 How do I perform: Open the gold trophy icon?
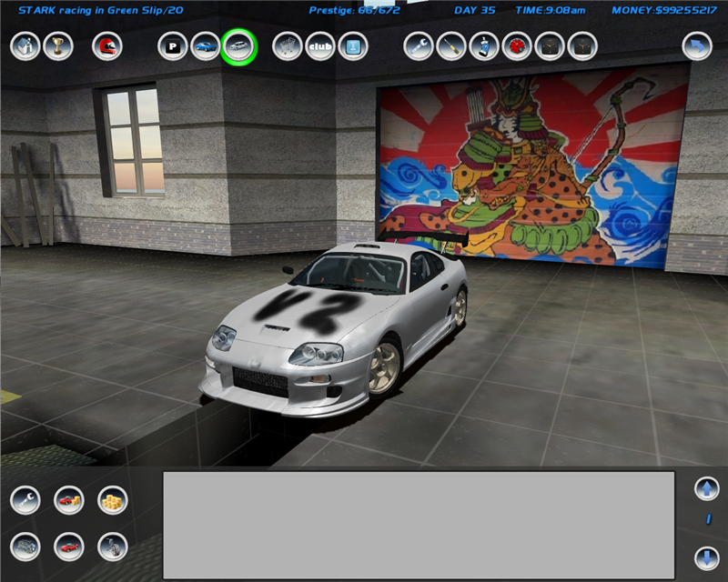pos(58,46)
